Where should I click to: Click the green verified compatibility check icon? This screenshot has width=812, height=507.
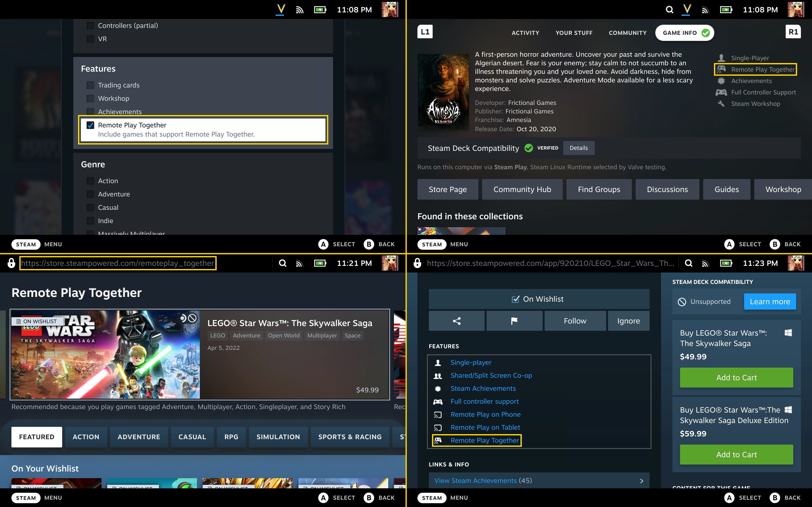point(528,148)
